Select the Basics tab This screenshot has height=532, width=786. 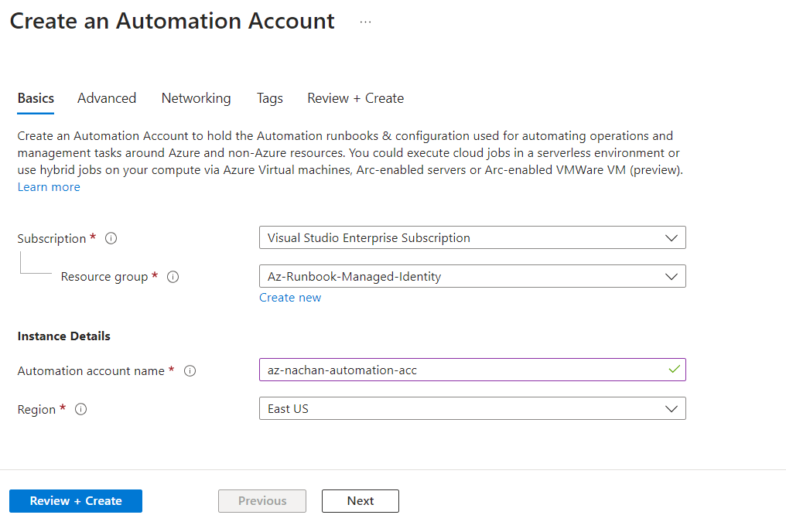pos(36,98)
